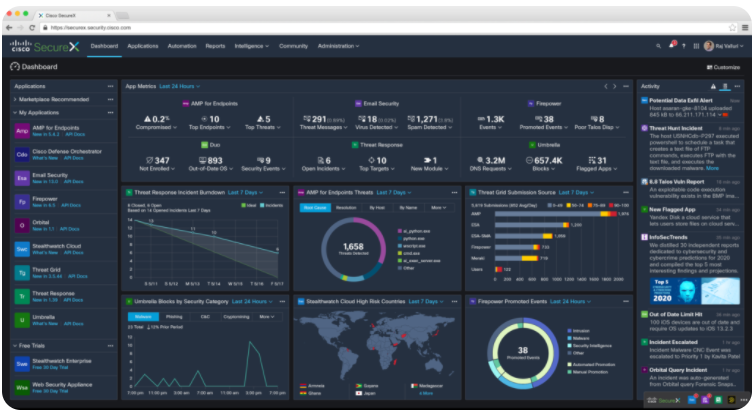Open More dropdown in AMP Threats tabs
Screen dimensions: 756x416
[x=438, y=208]
